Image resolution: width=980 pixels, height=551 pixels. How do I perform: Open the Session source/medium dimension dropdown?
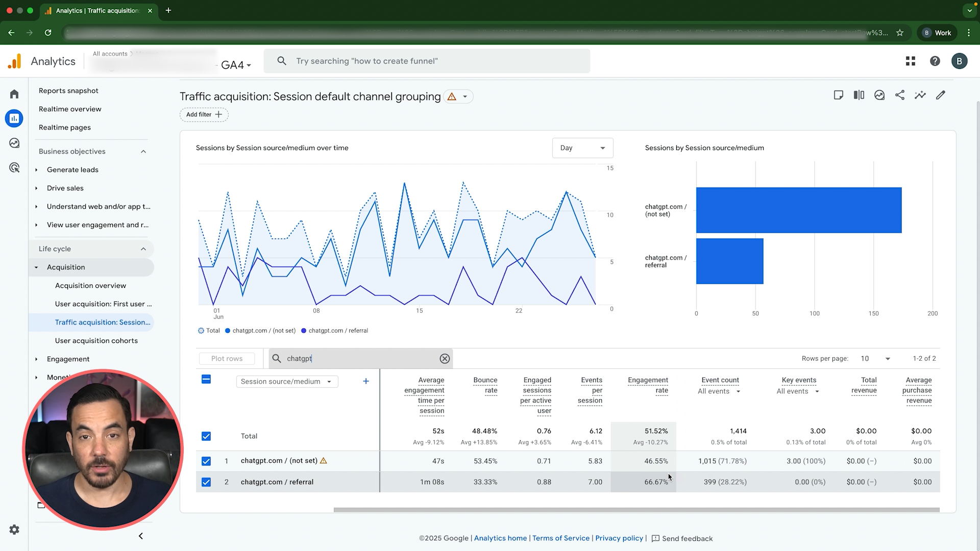[287, 382]
